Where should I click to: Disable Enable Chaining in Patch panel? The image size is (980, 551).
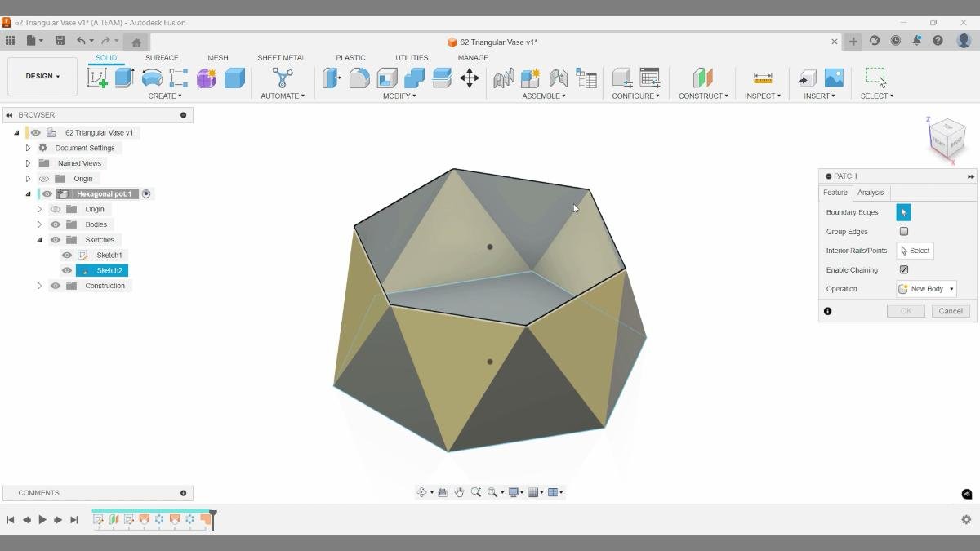tap(904, 269)
